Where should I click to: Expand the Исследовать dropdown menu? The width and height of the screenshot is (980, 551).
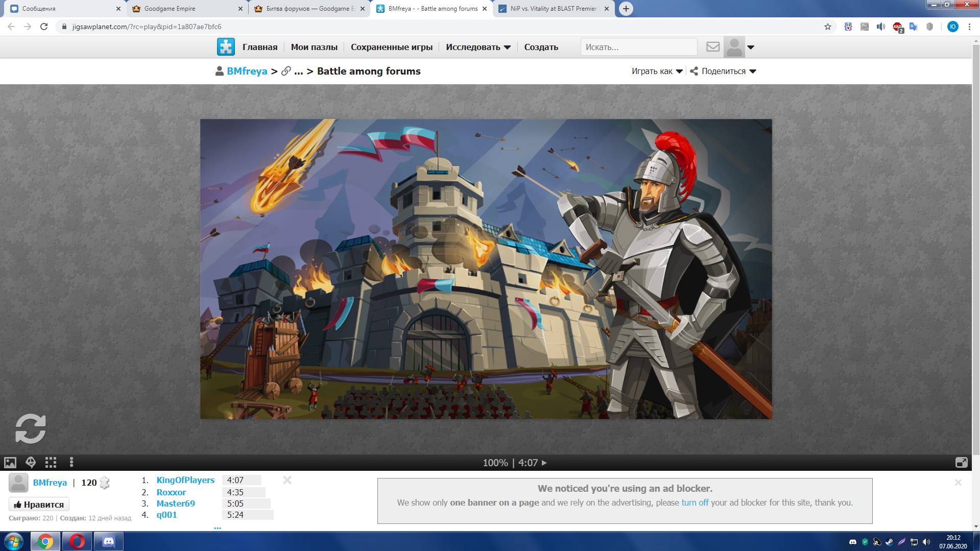tap(478, 47)
